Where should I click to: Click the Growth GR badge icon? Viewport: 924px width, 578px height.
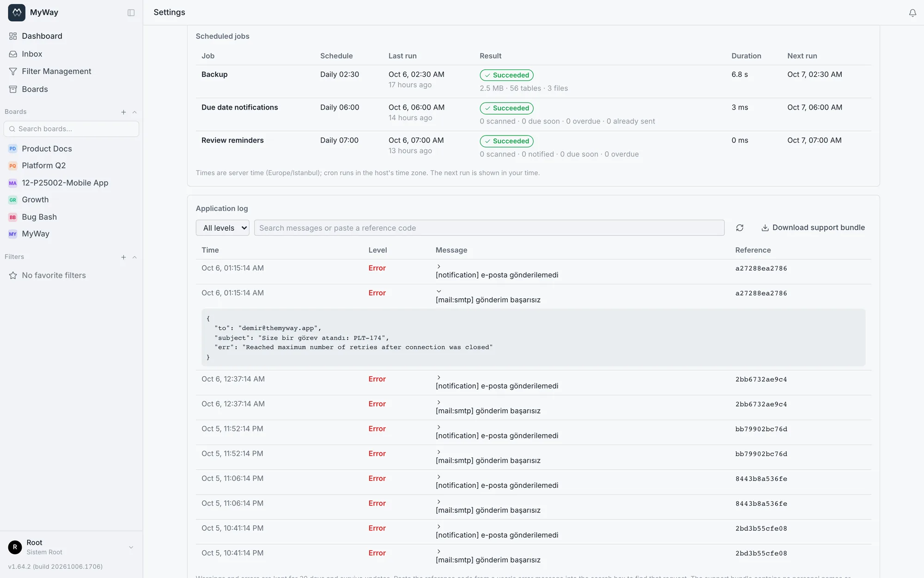[x=13, y=200]
